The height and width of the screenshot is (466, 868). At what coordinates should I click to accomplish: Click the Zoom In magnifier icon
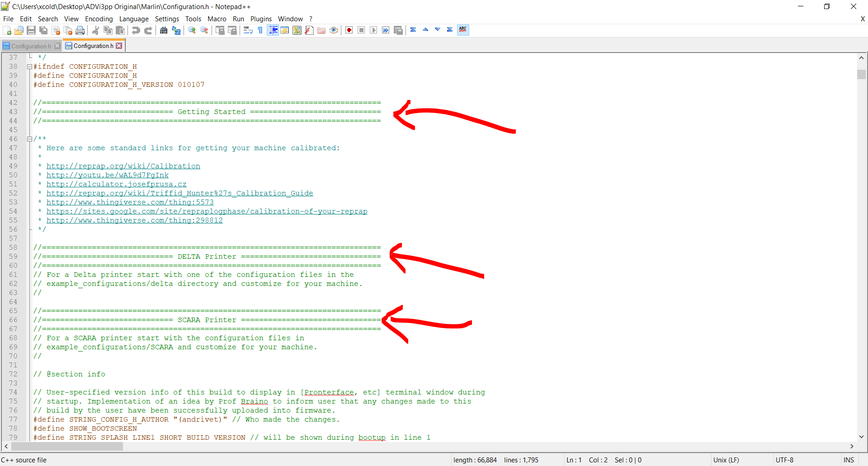pyautogui.click(x=192, y=30)
